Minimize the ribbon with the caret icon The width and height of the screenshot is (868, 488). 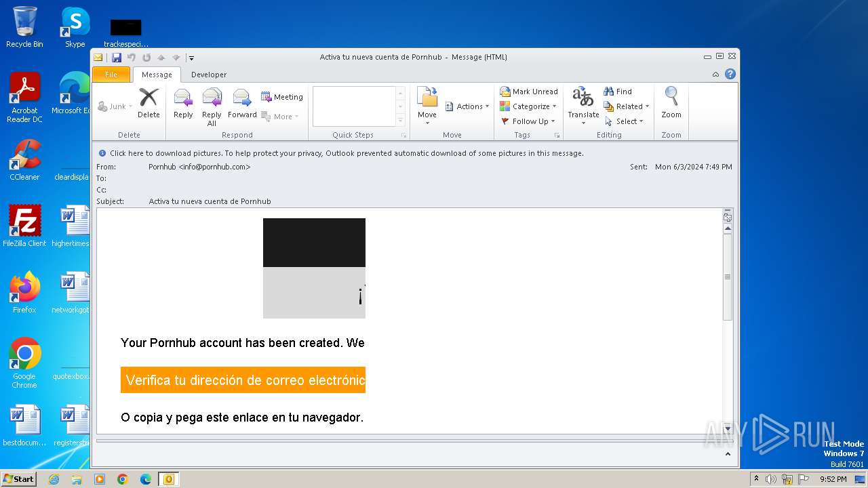pos(715,75)
